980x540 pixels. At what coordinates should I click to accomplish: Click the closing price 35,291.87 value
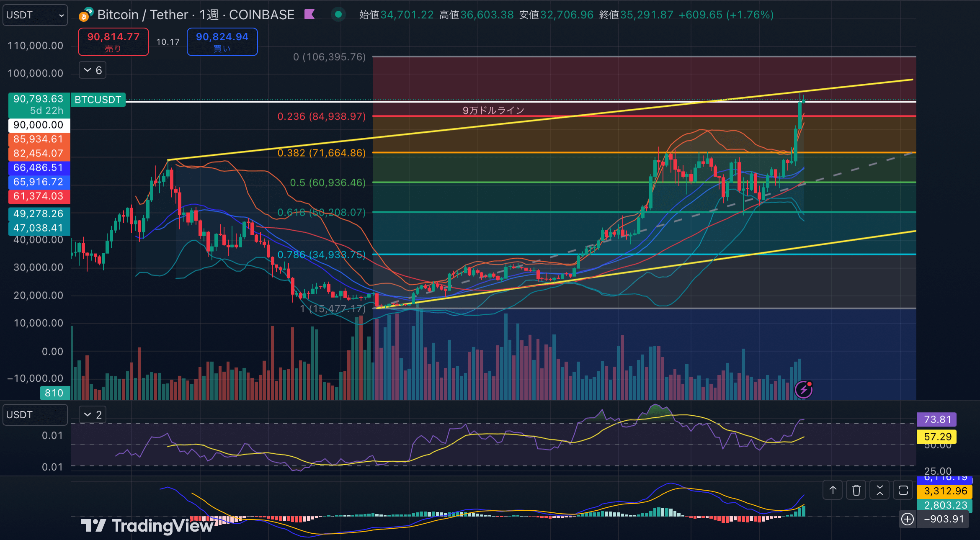[647, 15]
